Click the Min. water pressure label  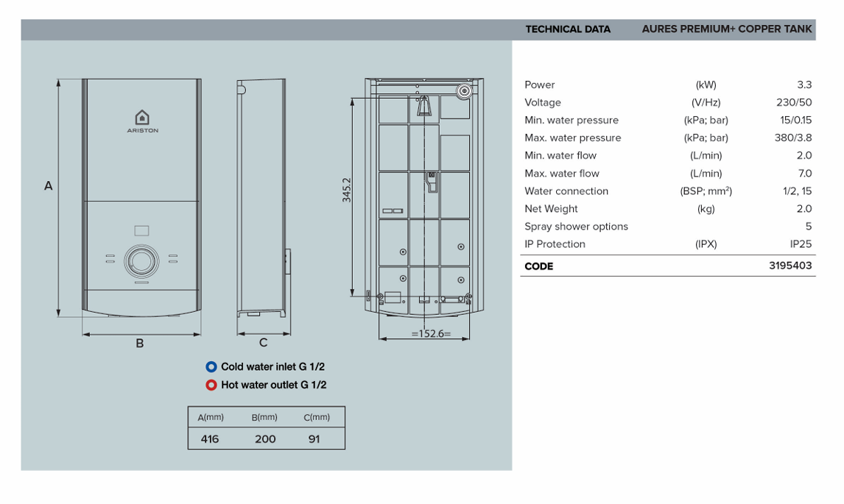[x=572, y=121]
